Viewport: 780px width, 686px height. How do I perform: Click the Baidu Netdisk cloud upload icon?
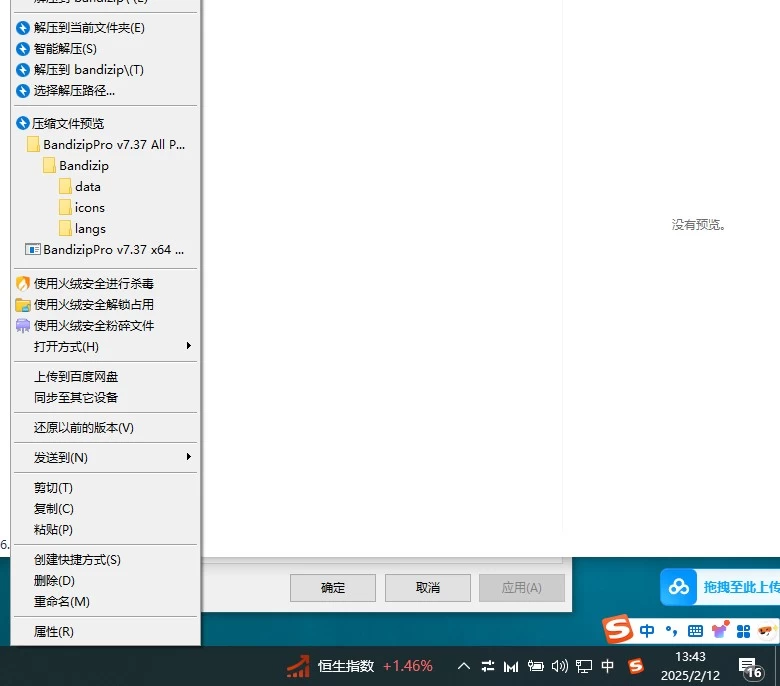(679, 587)
